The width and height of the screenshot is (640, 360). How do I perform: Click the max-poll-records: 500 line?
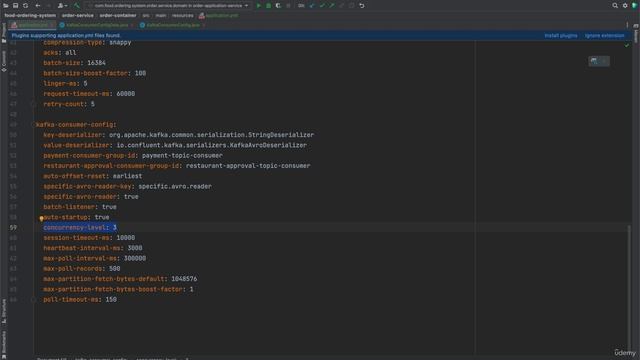(82, 269)
